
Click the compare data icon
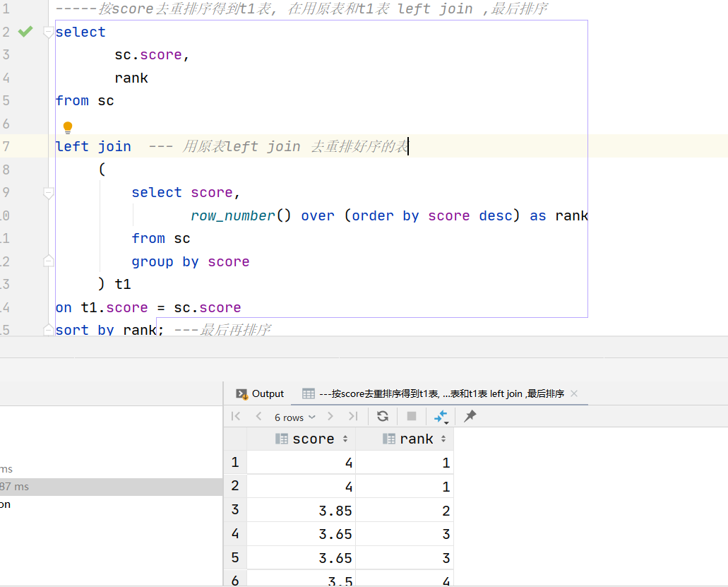(441, 417)
